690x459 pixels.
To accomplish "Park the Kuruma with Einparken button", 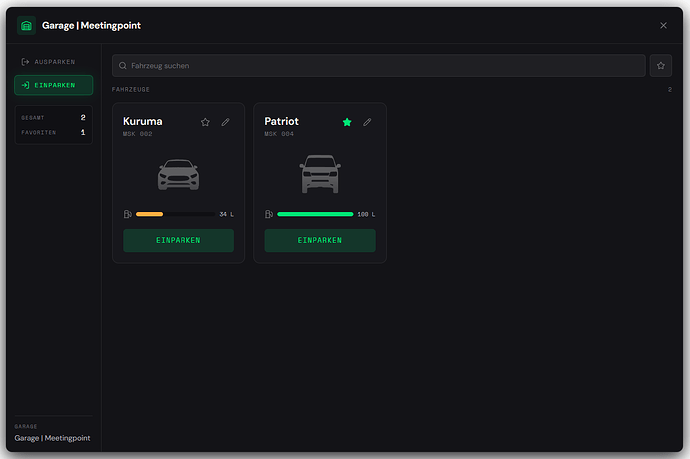I will (x=178, y=240).
